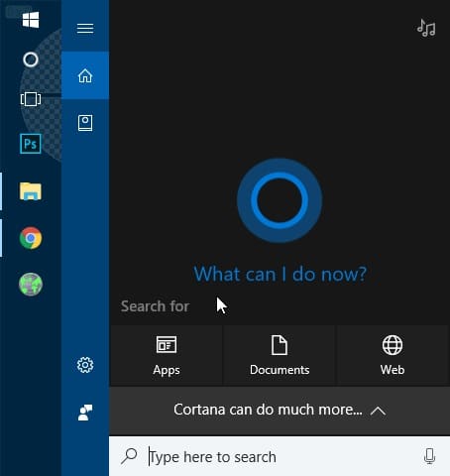Click the music recognition notes icon

(x=426, y=28)
